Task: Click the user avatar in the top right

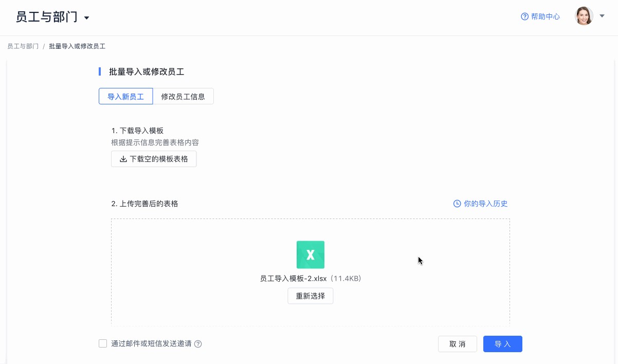Action: pos(584,15)
